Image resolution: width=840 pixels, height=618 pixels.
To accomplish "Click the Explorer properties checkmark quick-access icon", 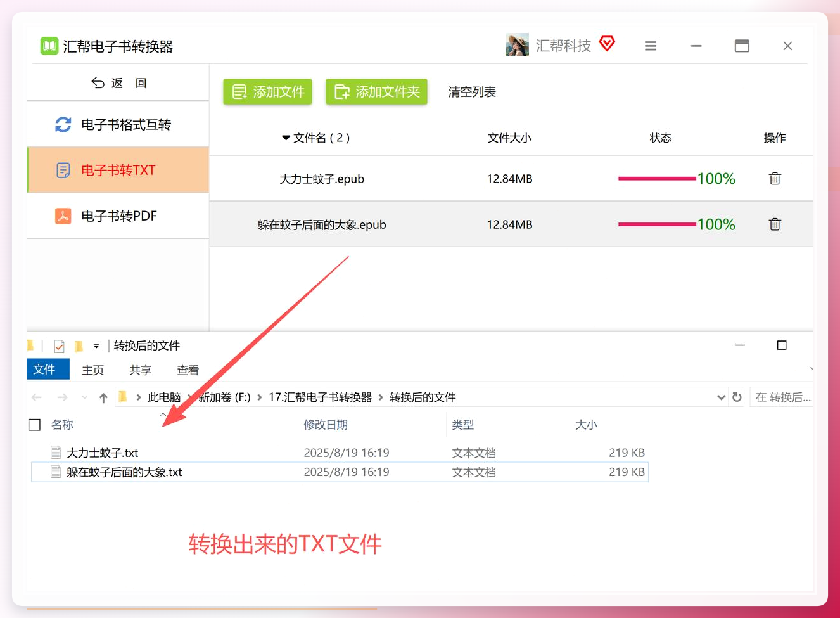I will click(60, 346).
